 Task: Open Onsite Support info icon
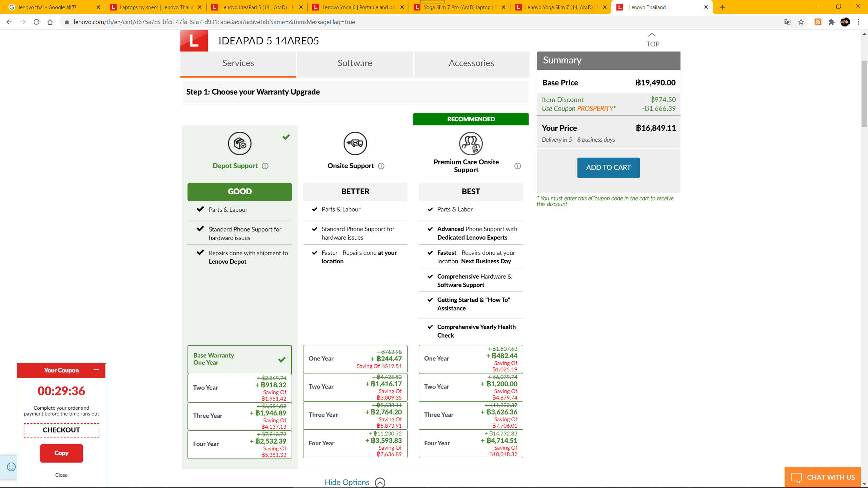(x=381, y=166)
